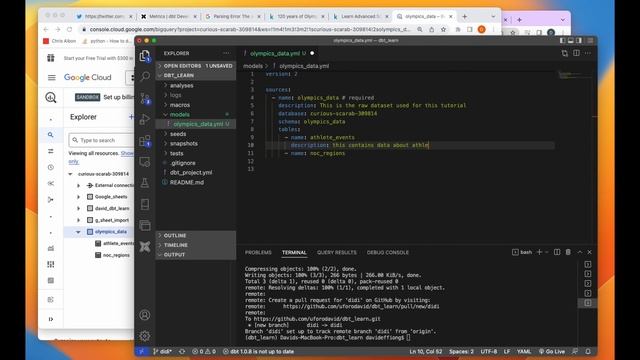
Task: Select olympics_data.yml editor tab
Action: (278, 53)
